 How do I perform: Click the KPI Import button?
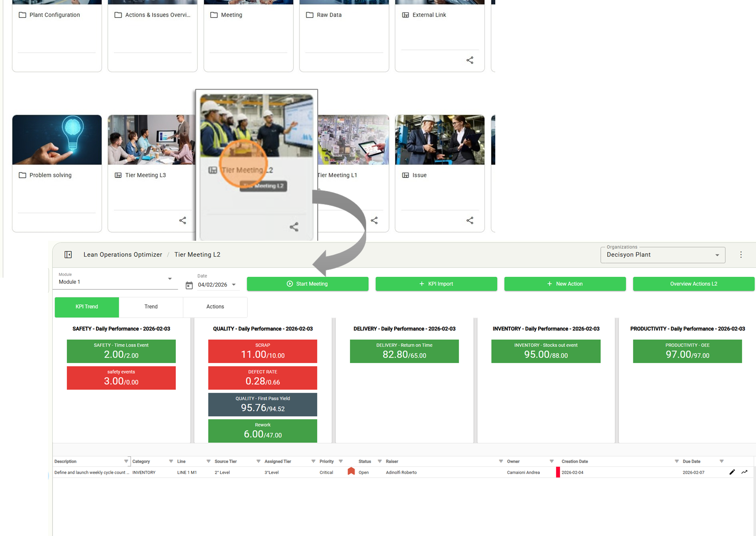point(436,284)
